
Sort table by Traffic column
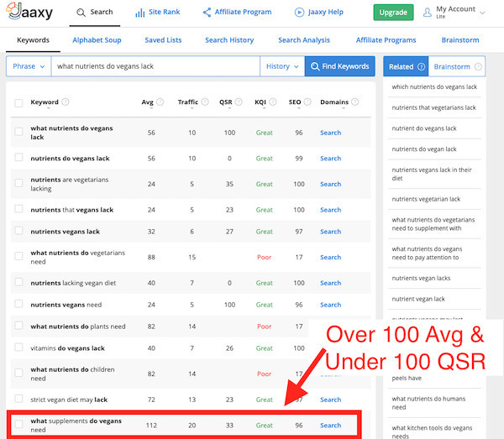pyautogui.click(x=188, y=102)
